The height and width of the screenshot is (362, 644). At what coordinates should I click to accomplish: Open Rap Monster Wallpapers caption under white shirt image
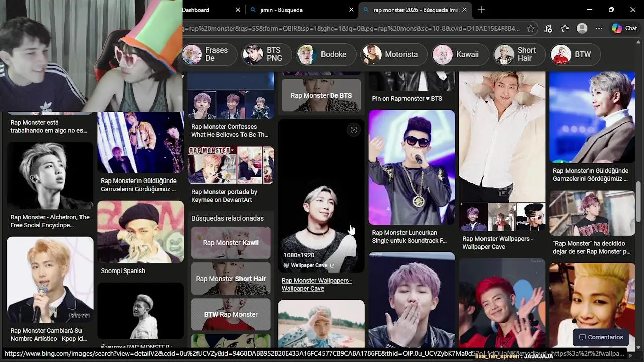tap(498, 243)
